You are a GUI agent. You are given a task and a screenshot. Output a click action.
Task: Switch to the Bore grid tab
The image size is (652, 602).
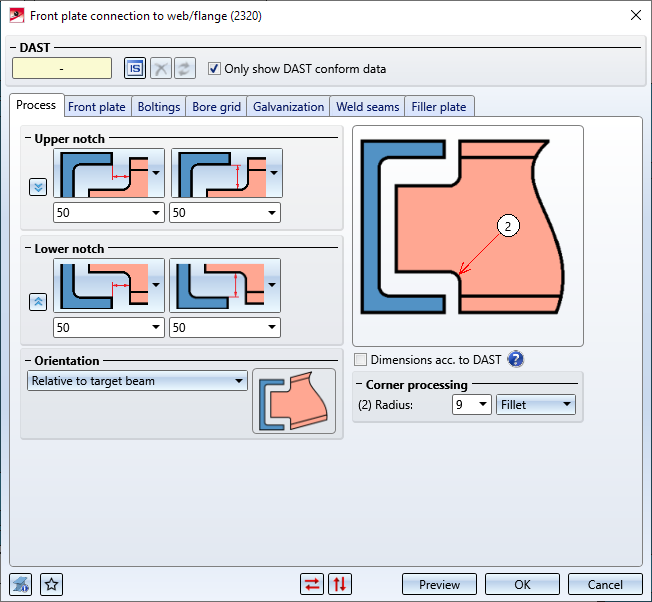click(217, 107)
